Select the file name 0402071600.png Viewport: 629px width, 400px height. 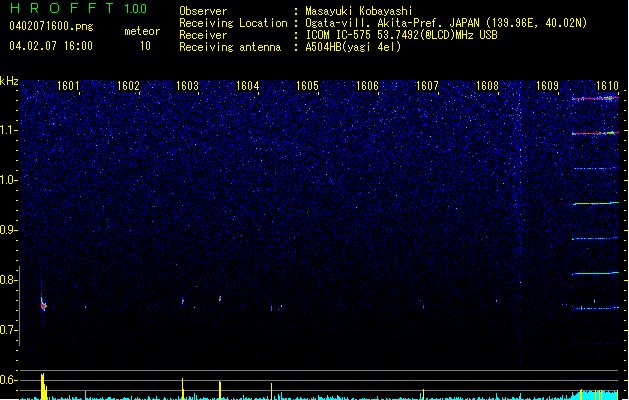(x=51, y=26)
